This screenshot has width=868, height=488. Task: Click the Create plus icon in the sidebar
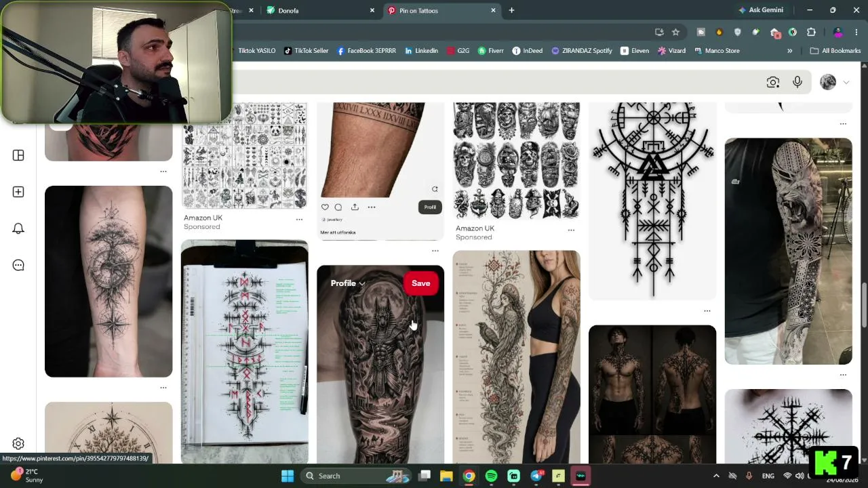(x=18, y=192)
